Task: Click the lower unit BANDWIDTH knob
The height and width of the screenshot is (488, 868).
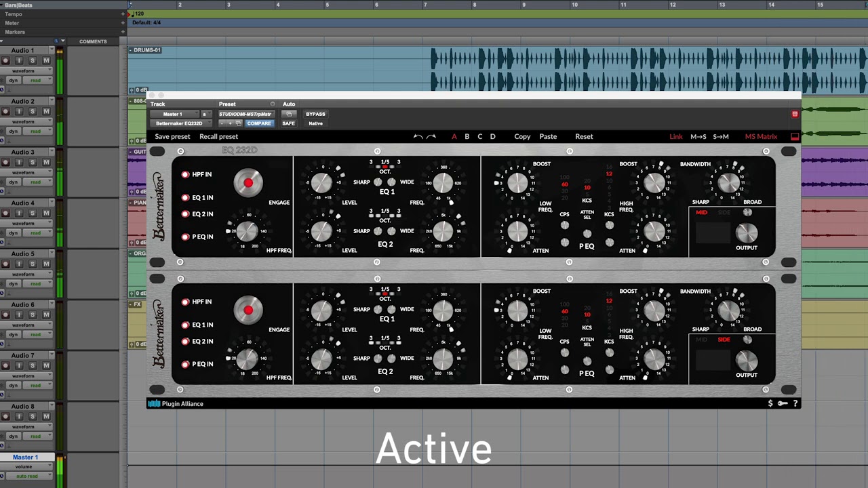Action: [x=728, y=310]
